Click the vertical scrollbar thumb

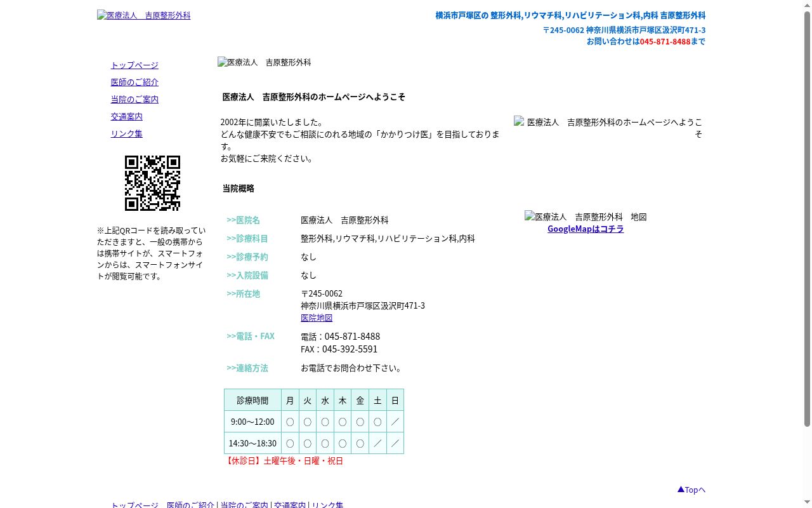point(807,218)
